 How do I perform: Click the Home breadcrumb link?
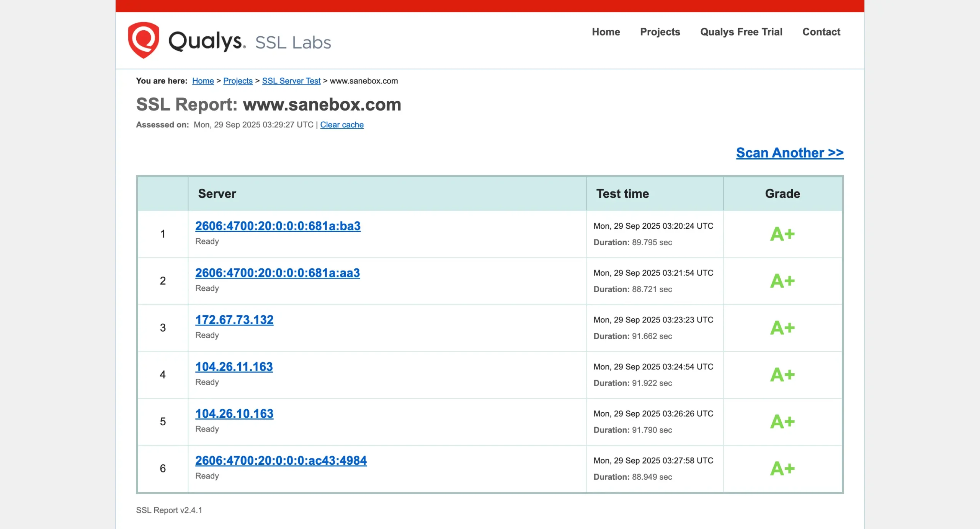pos(203,81)
